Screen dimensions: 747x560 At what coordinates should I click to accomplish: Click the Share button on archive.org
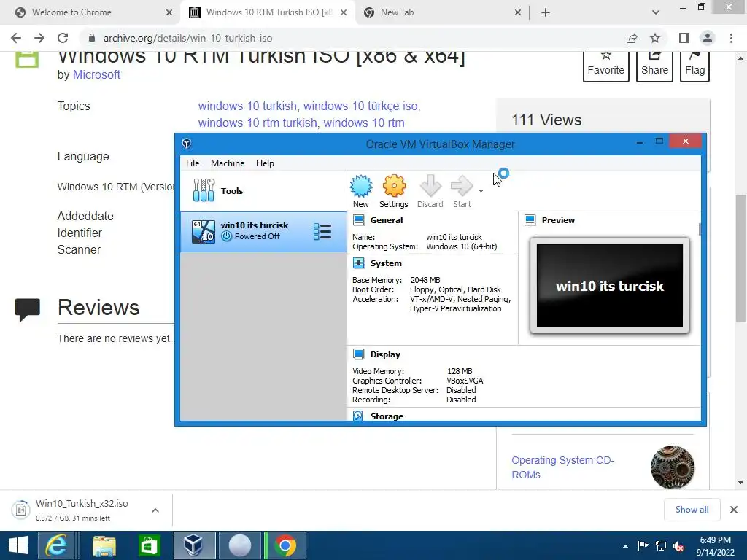point(654,66)
